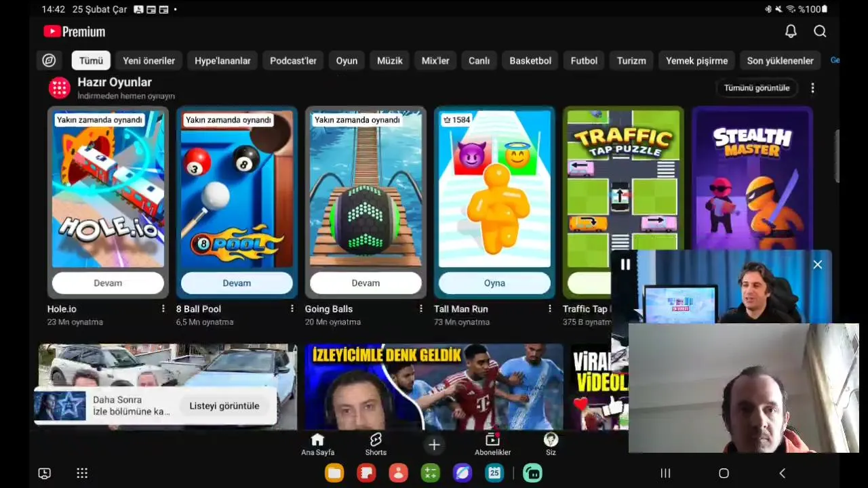This screenshot has height=488, width=868.
Task: Open the yellow folder app in dock
Action: click(x=334, y=473)
